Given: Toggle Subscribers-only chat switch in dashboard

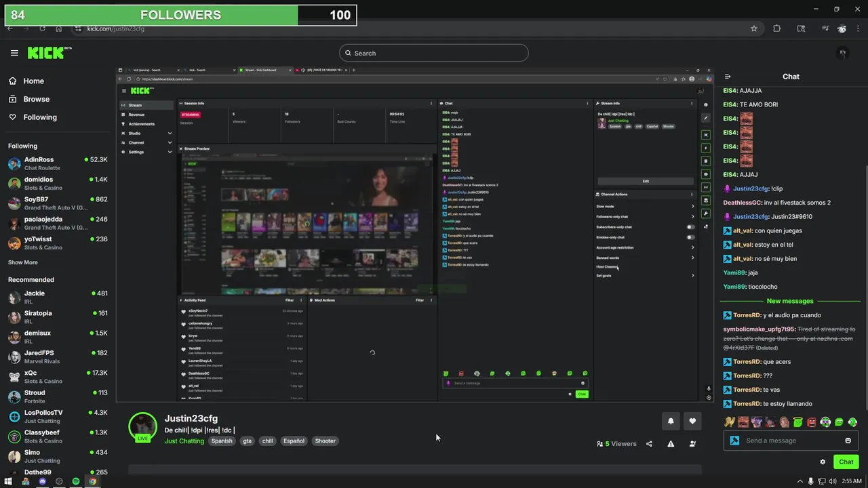Looking at the screenshot, I should 690,227.
